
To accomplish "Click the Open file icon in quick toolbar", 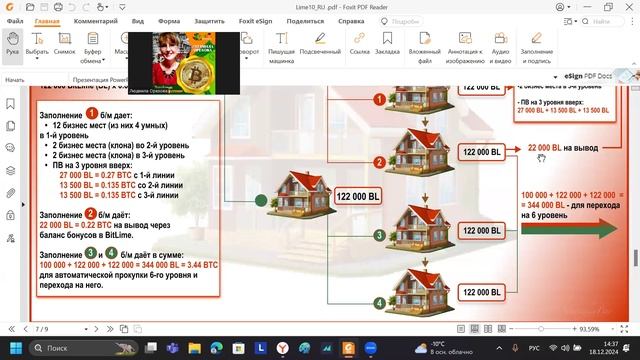I will (x=30, y=7).
